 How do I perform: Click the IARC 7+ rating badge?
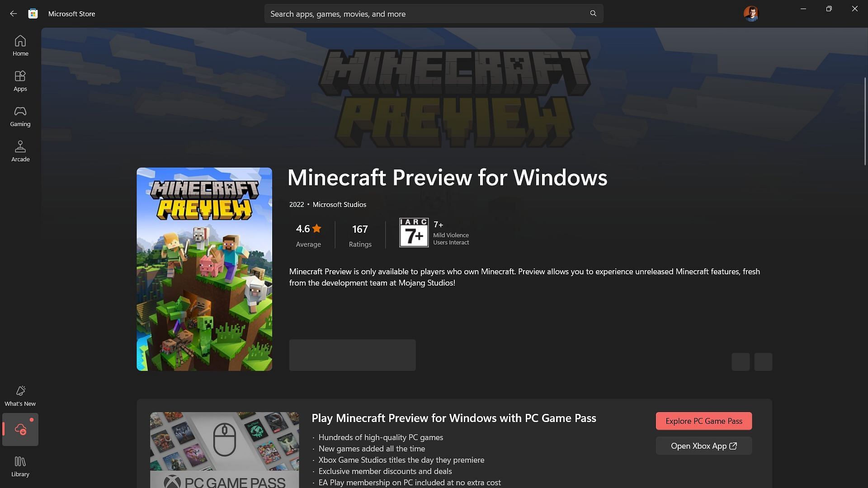[414, 233]
